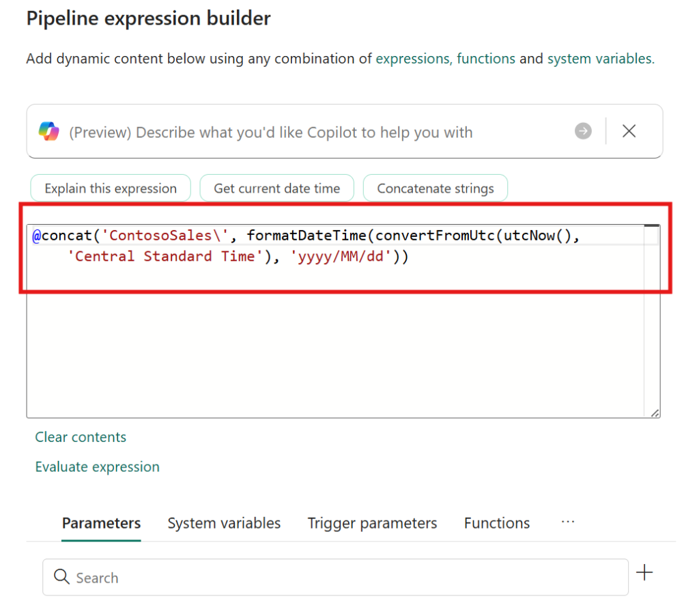Open the overflow tab menu with ellipsis

click(568, 521)
